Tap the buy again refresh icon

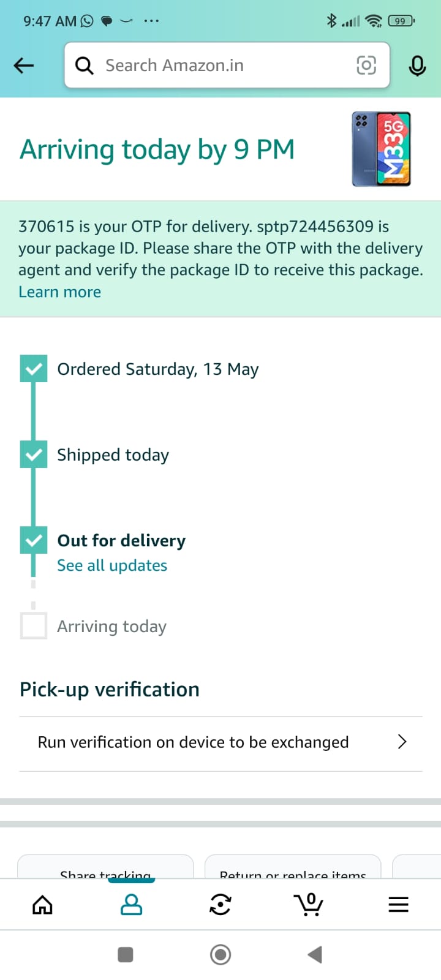220,905
